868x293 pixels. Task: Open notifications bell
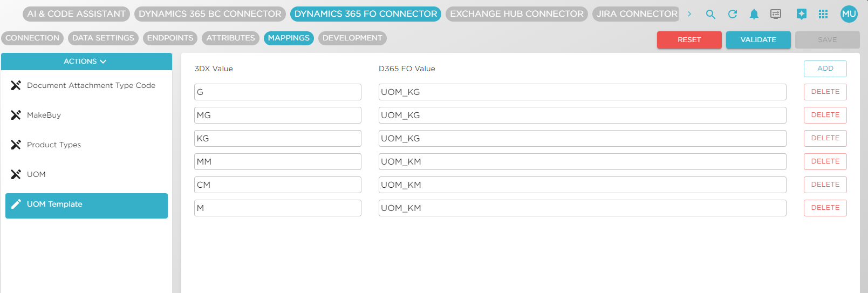[754, 15]
